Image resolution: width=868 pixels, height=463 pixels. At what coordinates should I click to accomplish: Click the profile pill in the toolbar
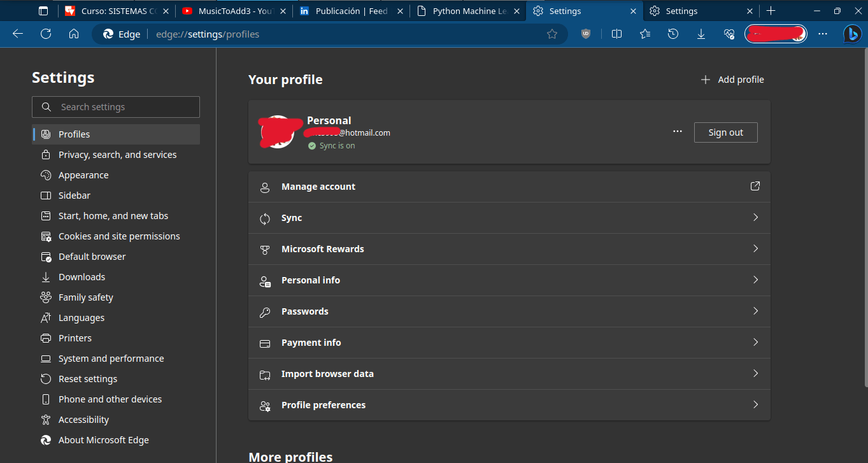[776, 34]
